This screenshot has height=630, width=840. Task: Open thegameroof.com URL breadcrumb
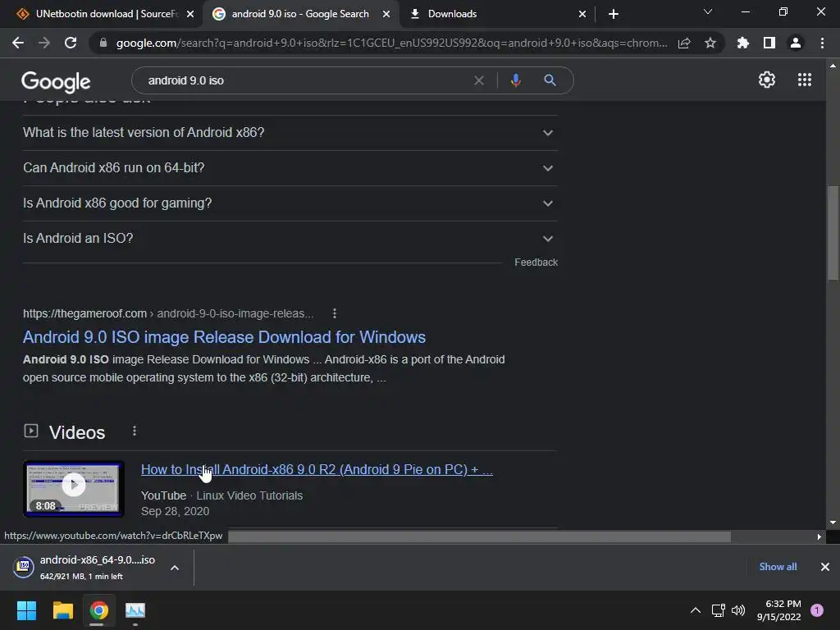[x=168, y=313]
